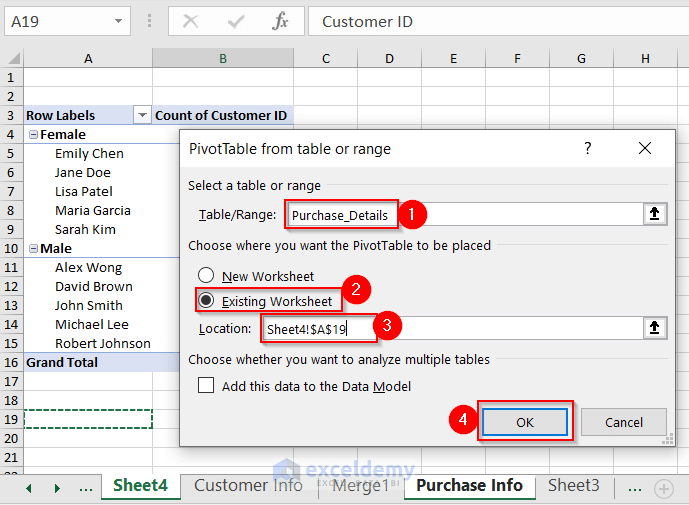This screenshot has height=505, width=689.
Task: Select the Existing Worksheet option
Action: [206, 300]
